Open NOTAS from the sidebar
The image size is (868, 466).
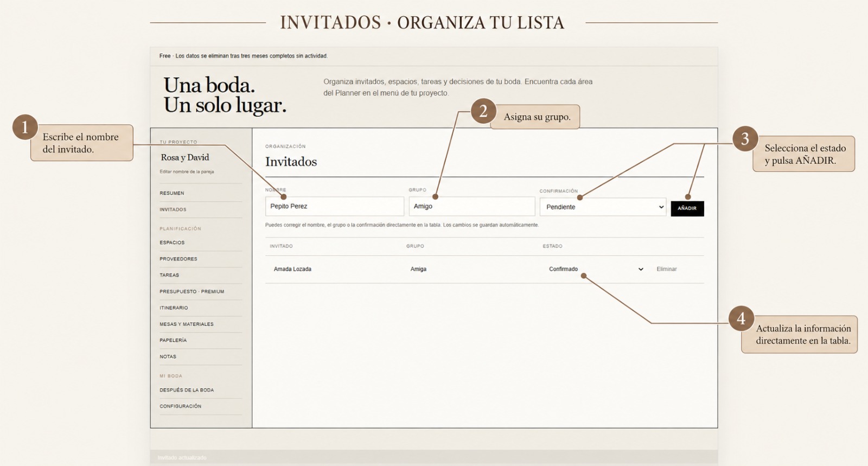[x=168, y=356]
